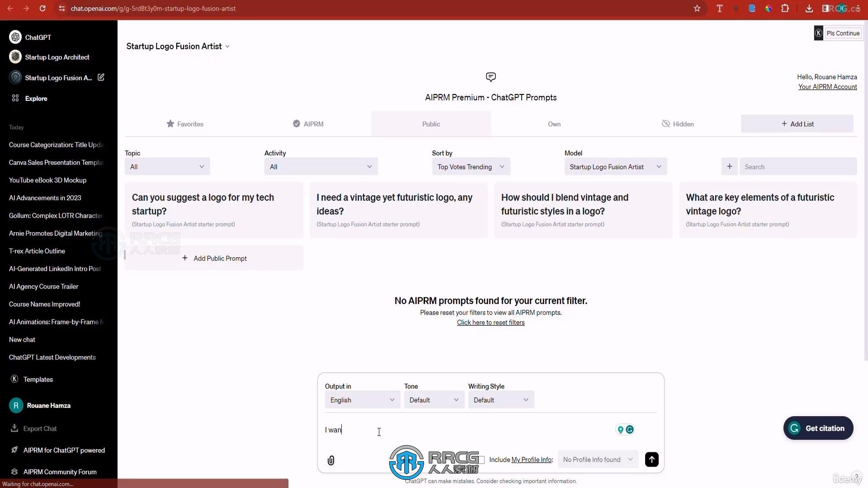
Task: Click the message box containing 'I wan'
Action: pyautogui.click(x=468, y=430)
